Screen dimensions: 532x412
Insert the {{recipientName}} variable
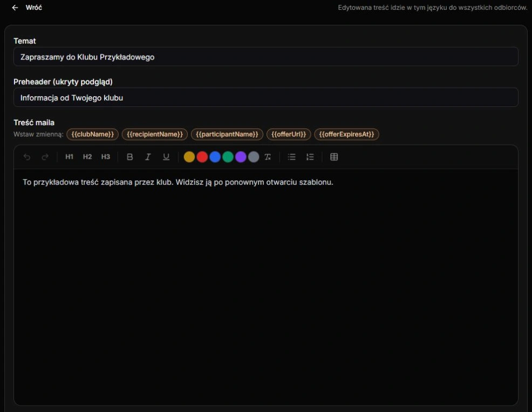pyautogui.click(x=155, y=134)
